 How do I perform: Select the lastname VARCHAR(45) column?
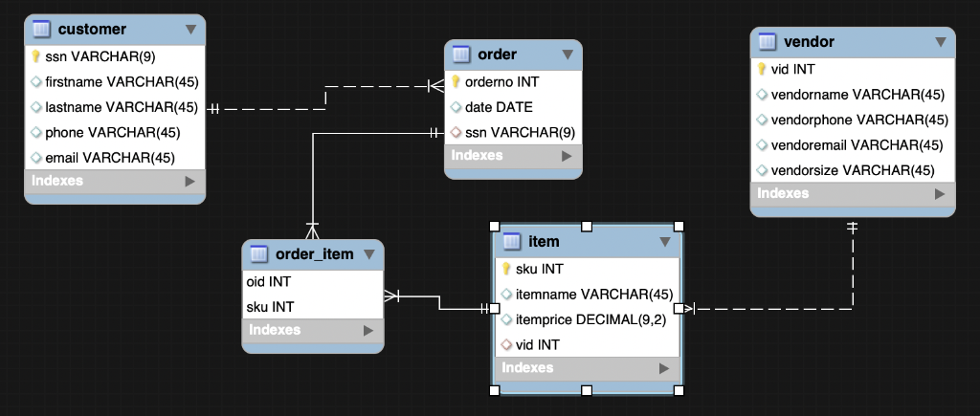[x=115, y=107]
